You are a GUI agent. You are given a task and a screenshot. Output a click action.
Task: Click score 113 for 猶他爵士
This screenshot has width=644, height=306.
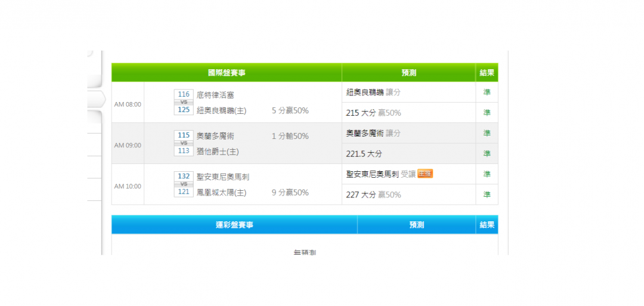(x=184, y=151)
